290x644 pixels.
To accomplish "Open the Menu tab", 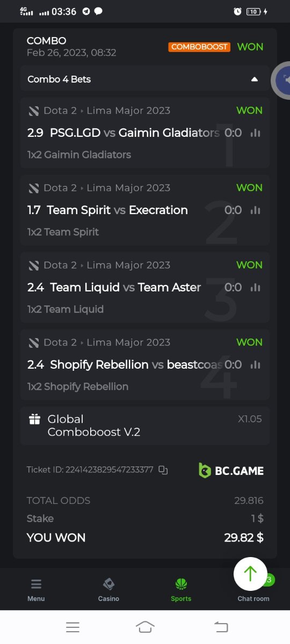I will click(x=36, y=589).
